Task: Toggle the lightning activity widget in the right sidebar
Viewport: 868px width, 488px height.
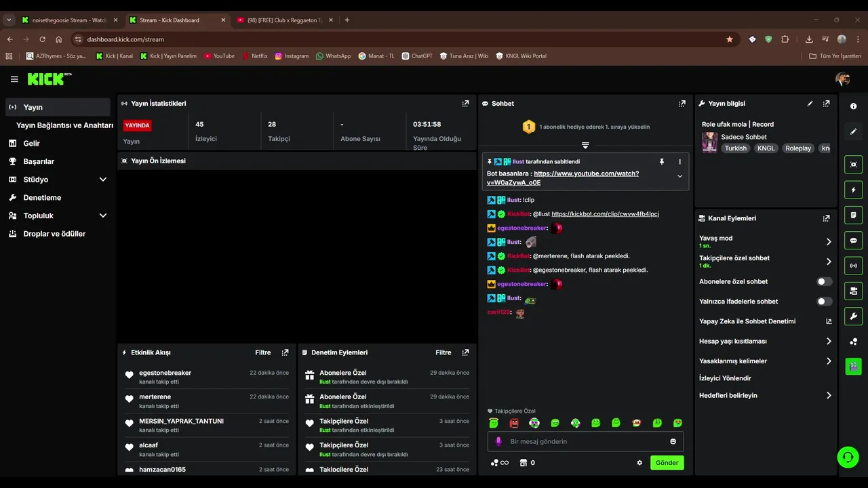Action: 853,190
